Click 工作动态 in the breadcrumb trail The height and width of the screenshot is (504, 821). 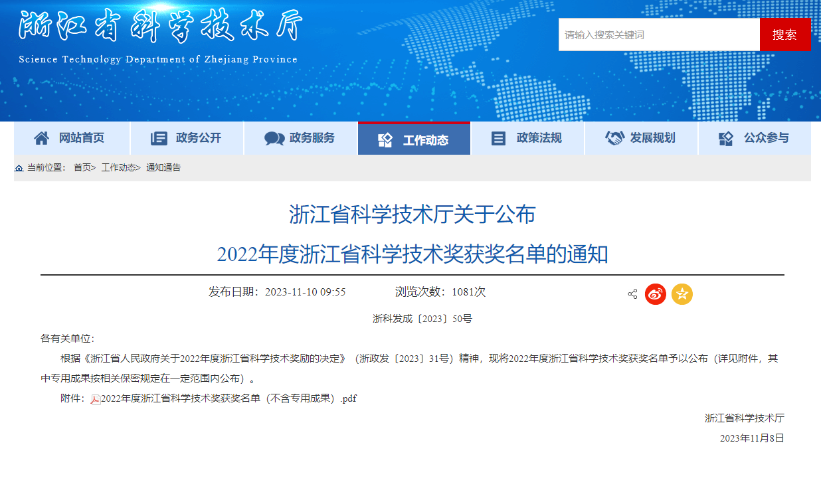pyautogui.click(x=118, y=168)
